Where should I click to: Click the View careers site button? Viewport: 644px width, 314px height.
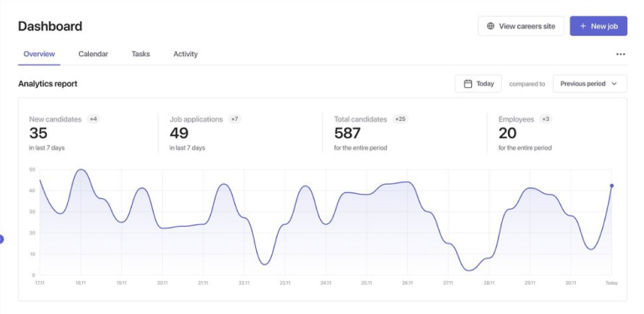coord(521,26)
